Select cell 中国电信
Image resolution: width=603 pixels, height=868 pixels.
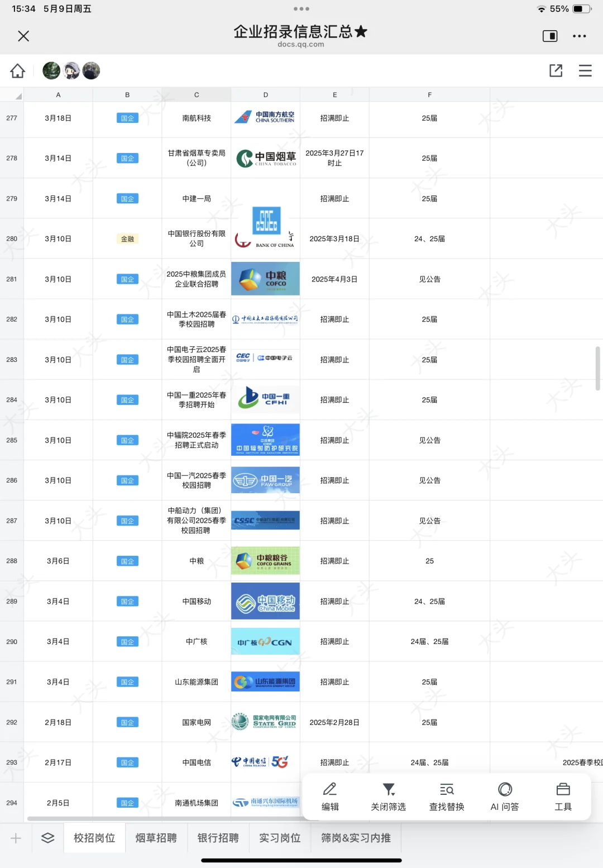[x=197, y=762]
